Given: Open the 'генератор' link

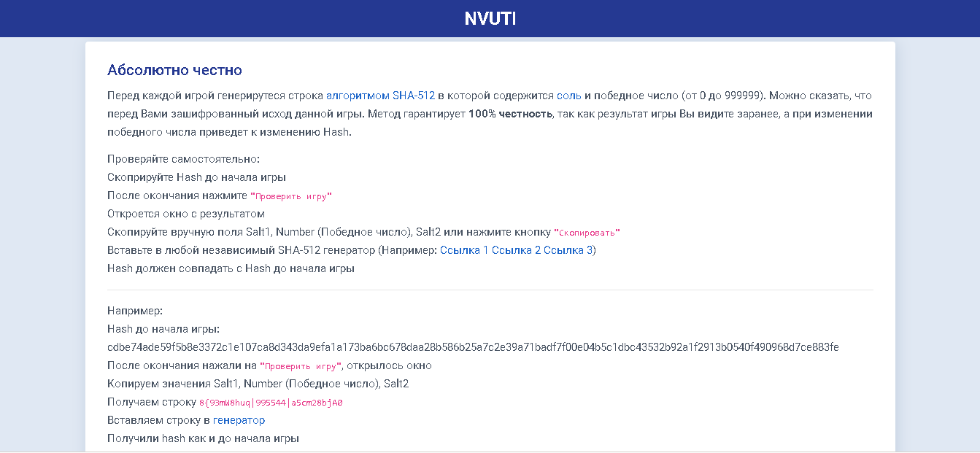Looking at the screenshot, I should [239, 420].
